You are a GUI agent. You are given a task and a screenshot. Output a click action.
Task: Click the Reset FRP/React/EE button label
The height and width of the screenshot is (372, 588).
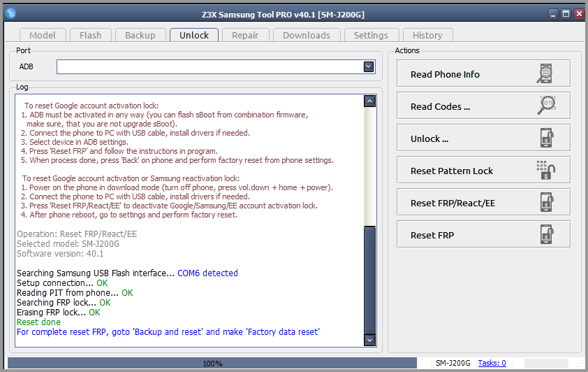(x=453, y=203)
